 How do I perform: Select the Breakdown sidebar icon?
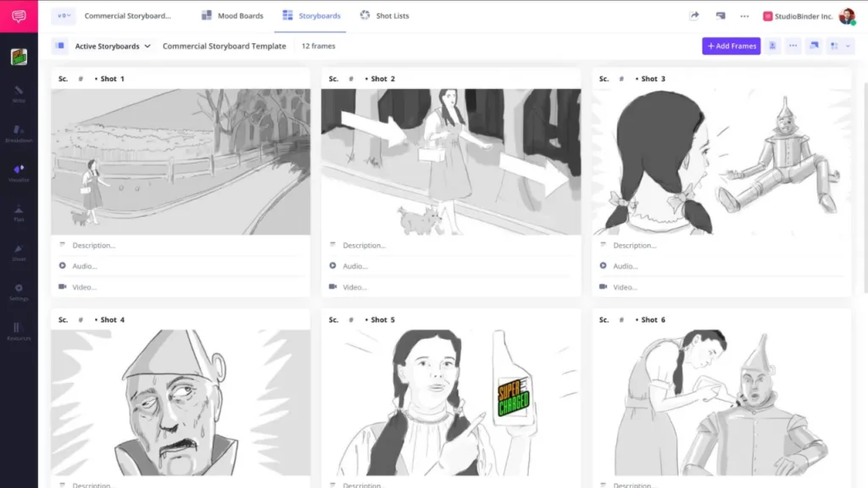pos(17,136)
